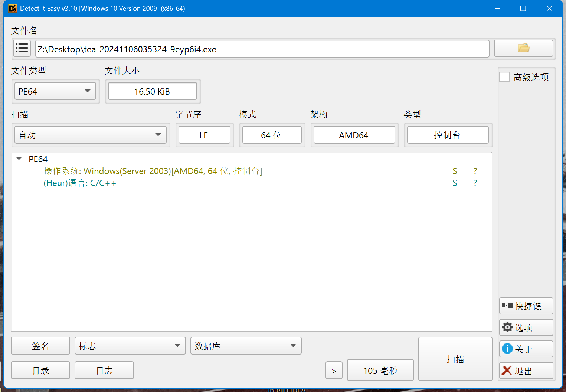Enable the 高级选项 checkbox
This screenshot has height=392, width=566.
(504, 77)
